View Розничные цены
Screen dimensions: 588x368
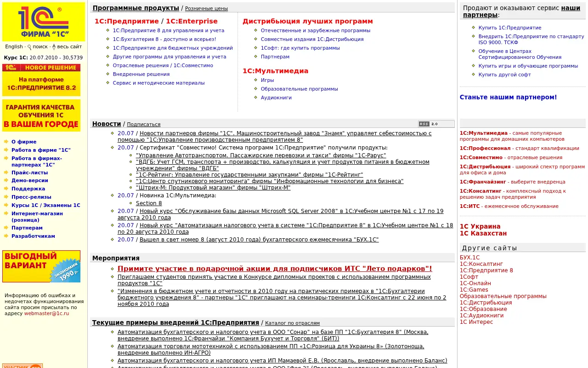[x=206, y=8]
